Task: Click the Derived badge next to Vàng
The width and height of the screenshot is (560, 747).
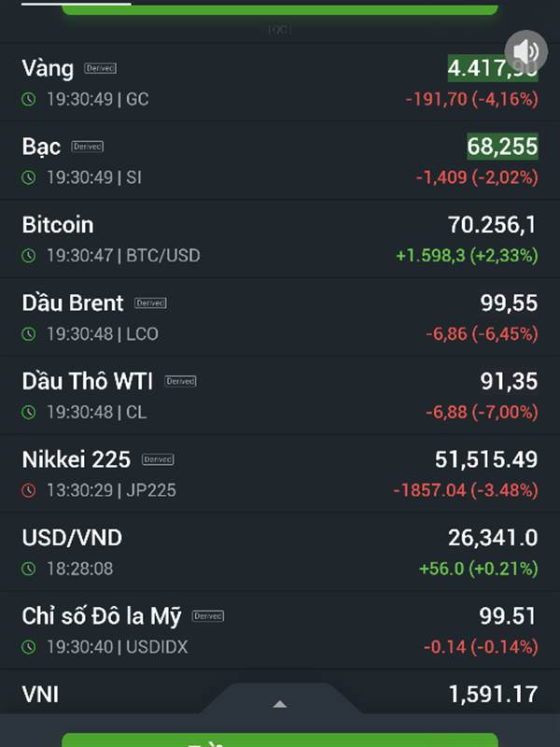Action: coord(100,68)
